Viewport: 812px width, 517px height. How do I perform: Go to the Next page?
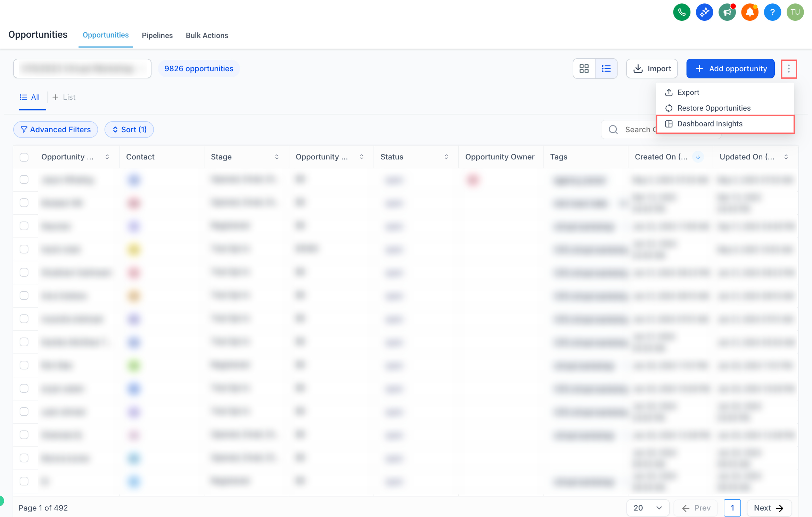(x=769, y=508)
